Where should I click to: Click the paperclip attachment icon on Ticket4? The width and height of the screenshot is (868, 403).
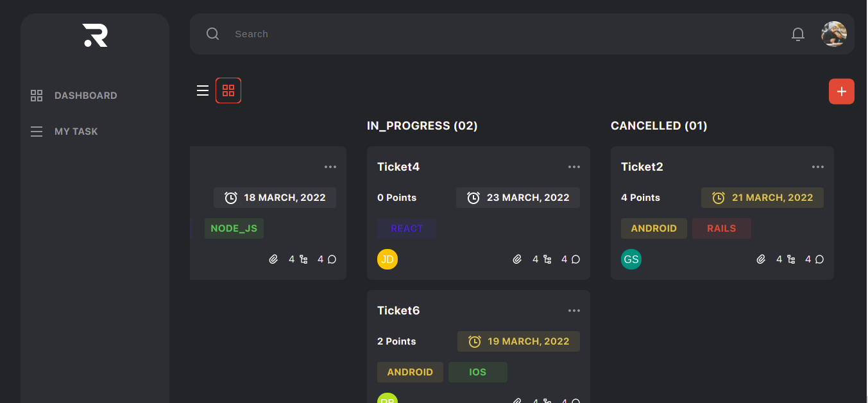pos(518,259)
